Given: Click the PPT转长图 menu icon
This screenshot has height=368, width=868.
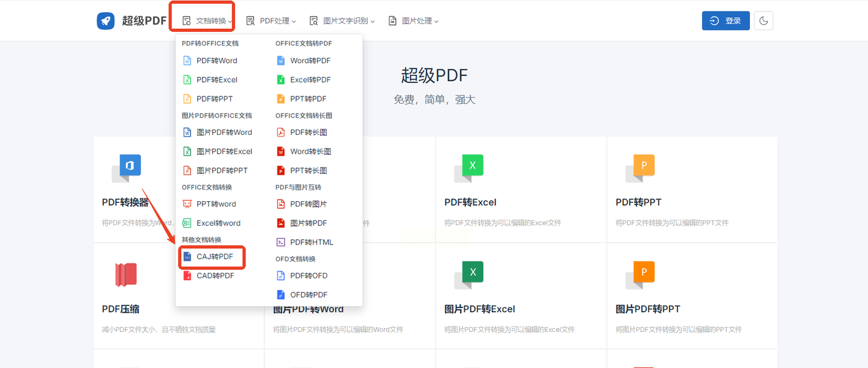Looking at the screenshot, I should coord(280,170).
